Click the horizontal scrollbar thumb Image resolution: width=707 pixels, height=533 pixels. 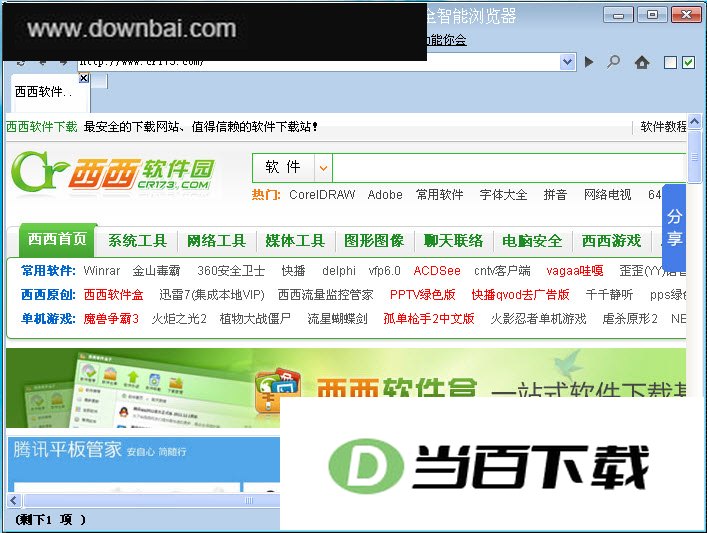click(x=152, y=500)
